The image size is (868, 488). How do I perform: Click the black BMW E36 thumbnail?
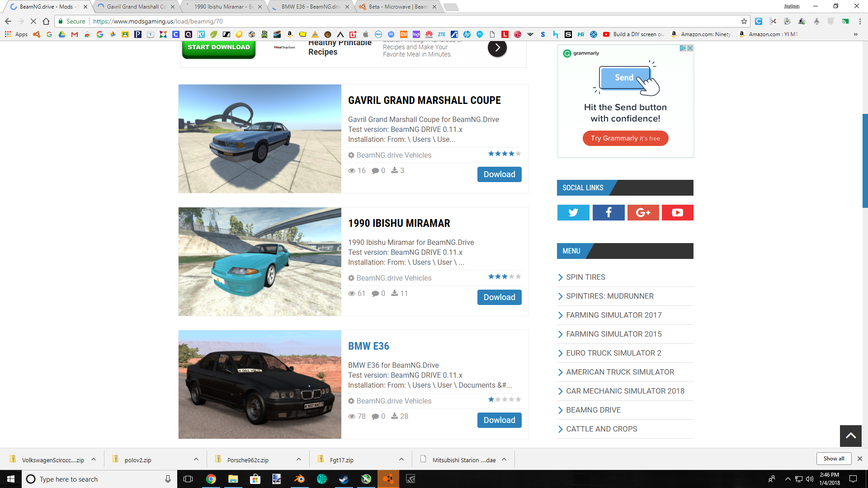[259, 385]
